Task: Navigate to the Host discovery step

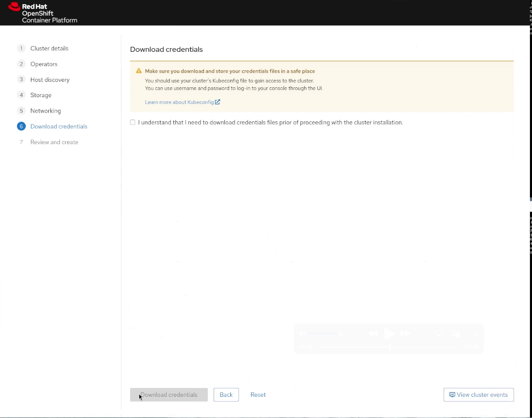Action: click(x=50, y=80)
